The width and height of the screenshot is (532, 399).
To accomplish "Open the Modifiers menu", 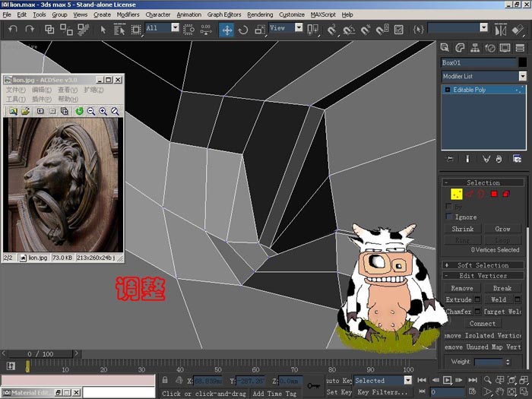I will click(x=128, y=14).
